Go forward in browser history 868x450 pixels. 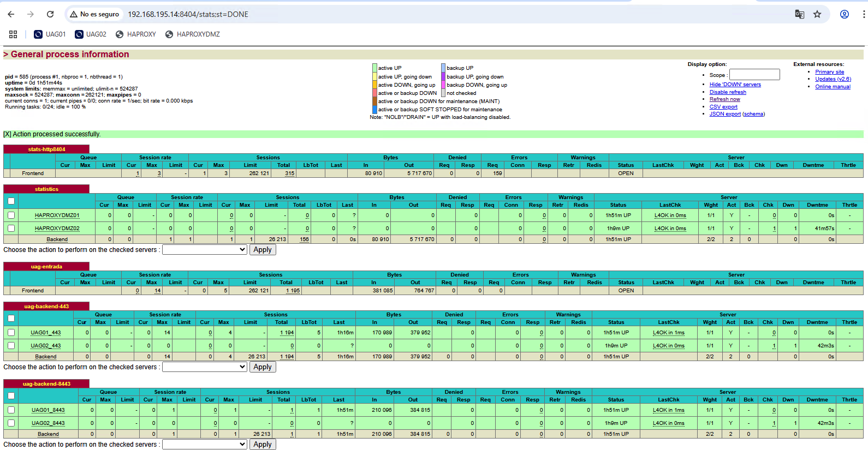pos(31,14)
